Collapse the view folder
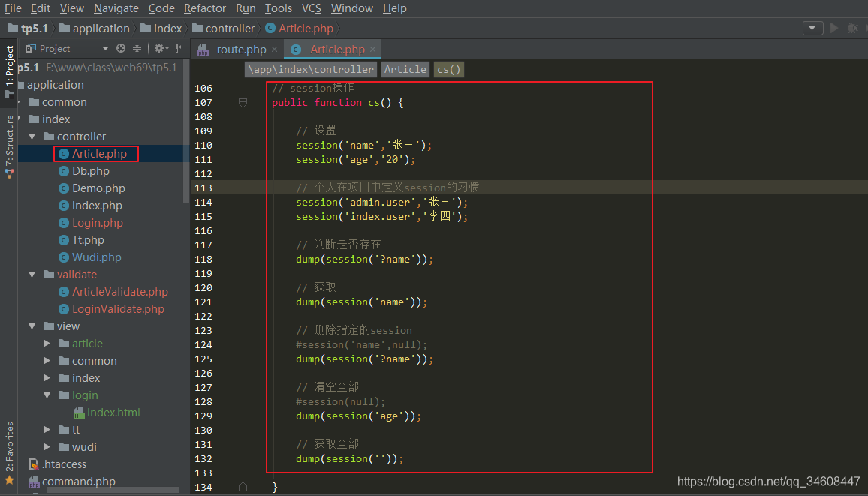Image resolution: width=868 pixels, height=496 pixels. click(x=32, y=326)
